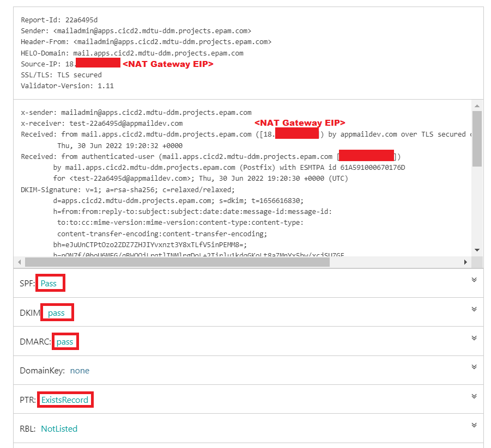Click the Report-Id line in summary box
The height and width of the screenshot is (448, 491).
pos(60,20)
